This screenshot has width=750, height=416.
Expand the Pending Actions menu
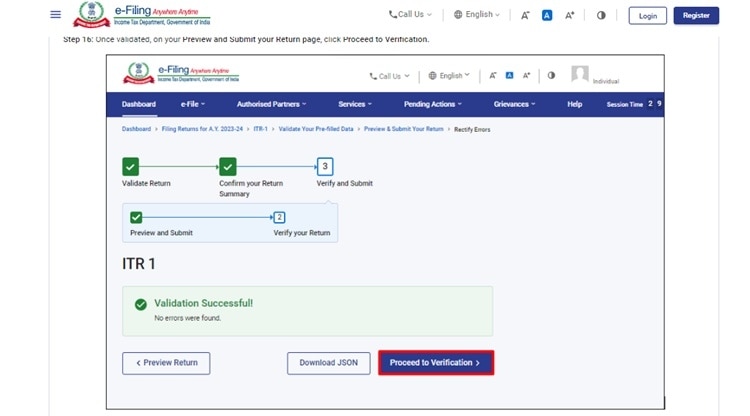(x=433, y=104)
